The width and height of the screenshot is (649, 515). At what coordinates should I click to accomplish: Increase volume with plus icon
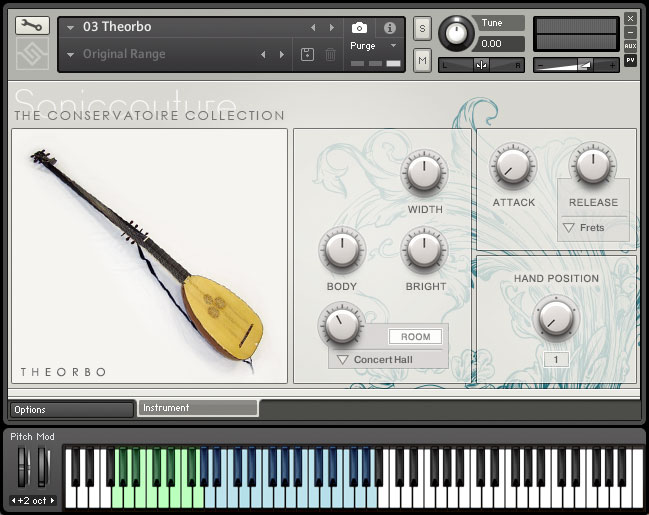coord(612,65)
